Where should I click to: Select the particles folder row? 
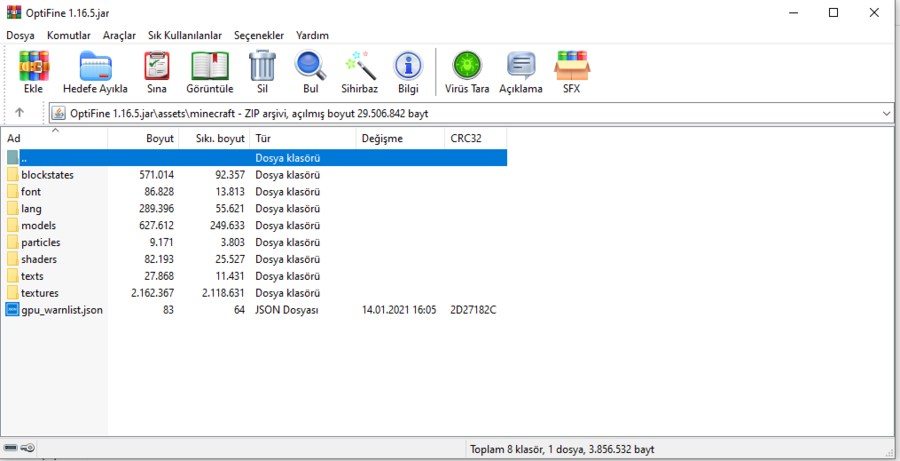tap(254, 242)
